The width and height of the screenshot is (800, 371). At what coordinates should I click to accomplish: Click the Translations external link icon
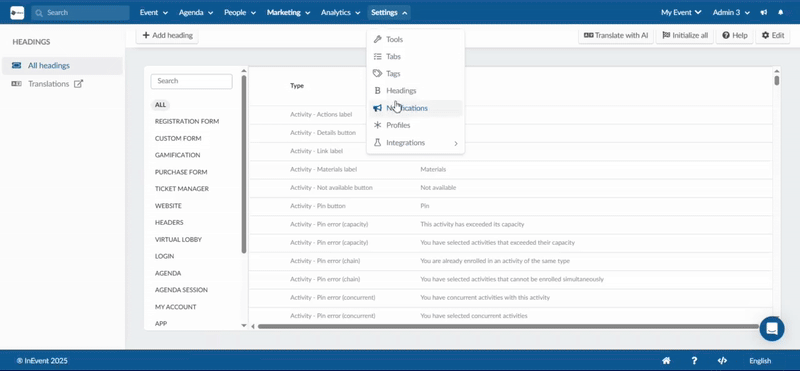click(x=78, y=84)
